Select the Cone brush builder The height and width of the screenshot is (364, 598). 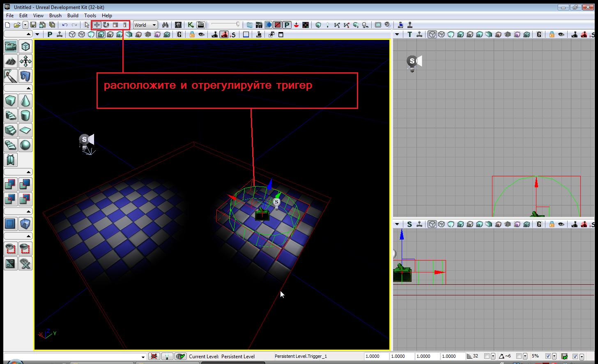(x=25, y=101)
